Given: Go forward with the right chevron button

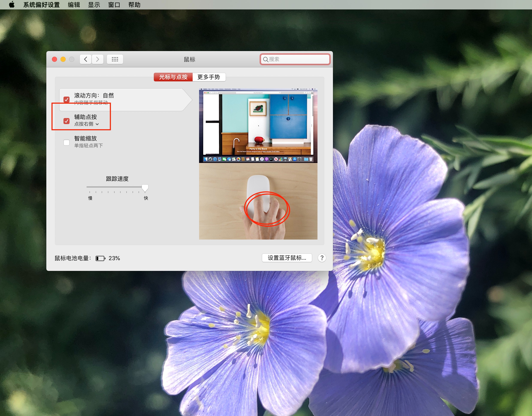Looking at the screenshot, I should [97, 59].
